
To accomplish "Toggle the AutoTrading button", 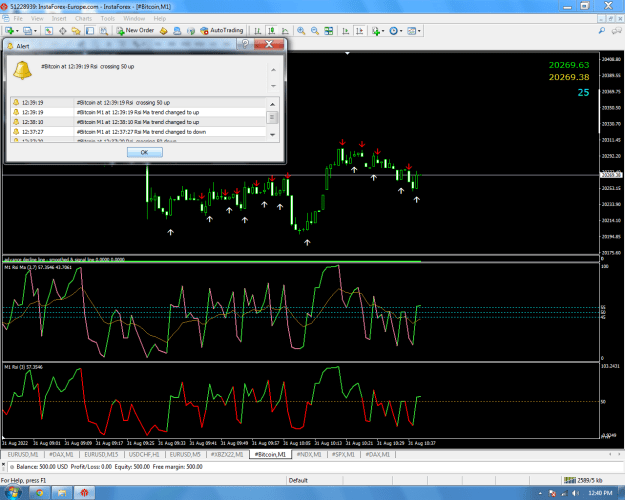I will 222,30.
